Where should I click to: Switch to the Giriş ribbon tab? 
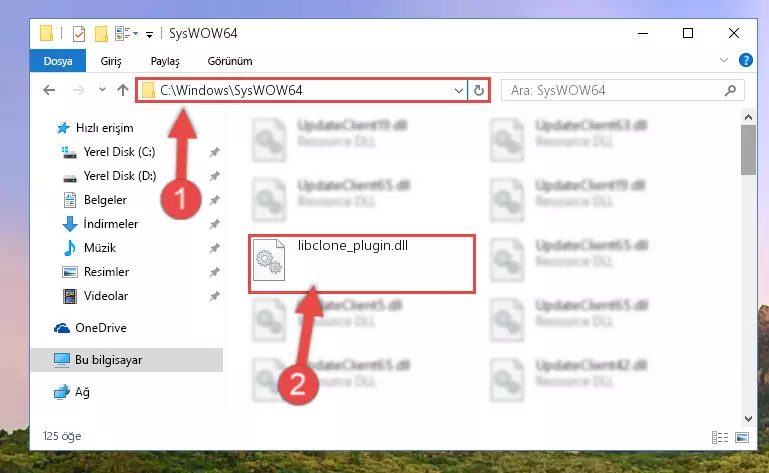[111, 61]
